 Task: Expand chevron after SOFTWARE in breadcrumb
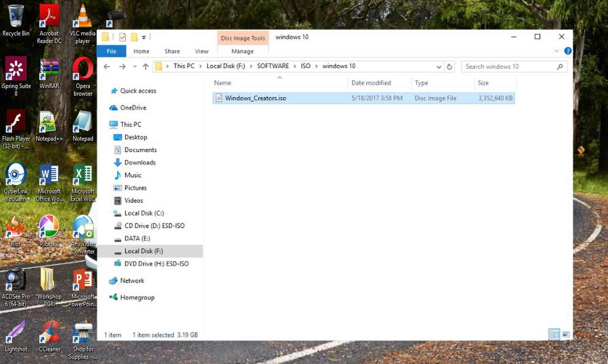295,66
